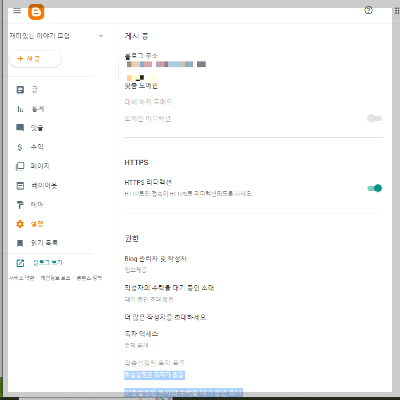Open the help question mark icon

tap(368, 10)
